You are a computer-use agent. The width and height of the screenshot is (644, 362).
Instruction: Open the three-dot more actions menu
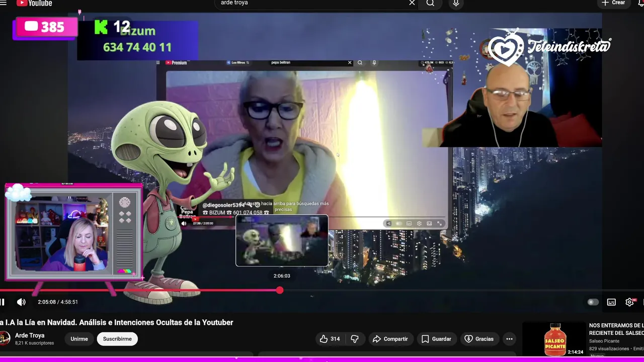[509, 339]
